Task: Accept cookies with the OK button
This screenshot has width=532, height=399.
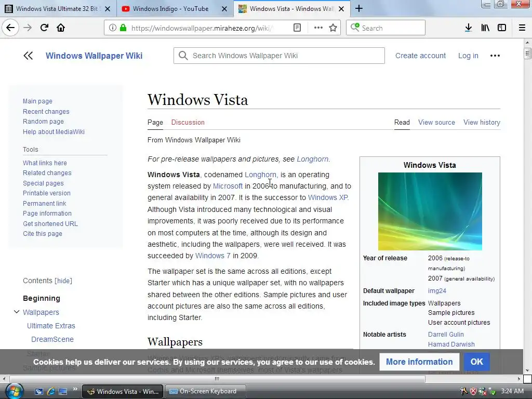Action: coord(476,362)
